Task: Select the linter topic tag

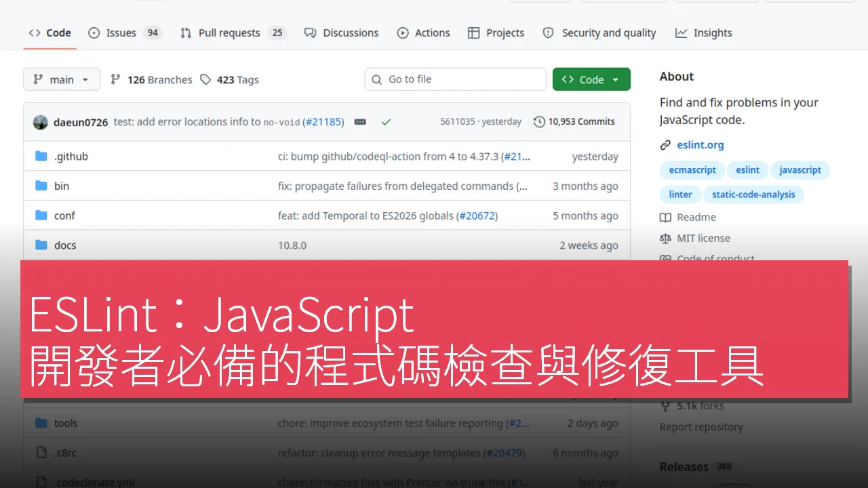Action: pos(681,195)
